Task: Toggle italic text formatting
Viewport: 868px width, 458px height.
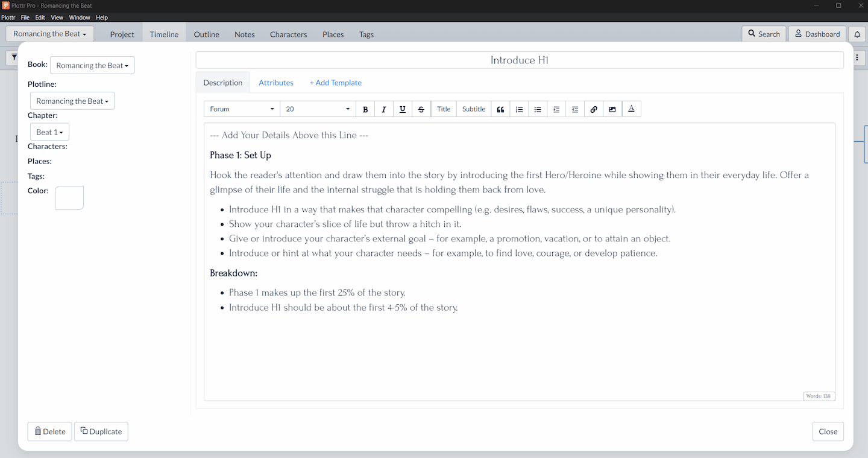Action: 384,109
